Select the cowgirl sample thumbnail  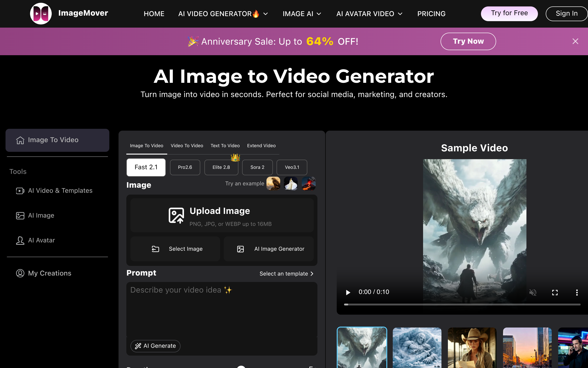point(472,348)
